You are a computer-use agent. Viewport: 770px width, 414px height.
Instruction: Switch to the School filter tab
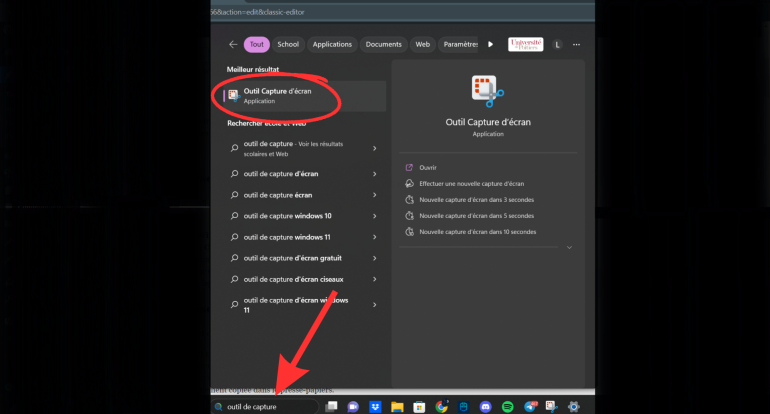(288, 44)
